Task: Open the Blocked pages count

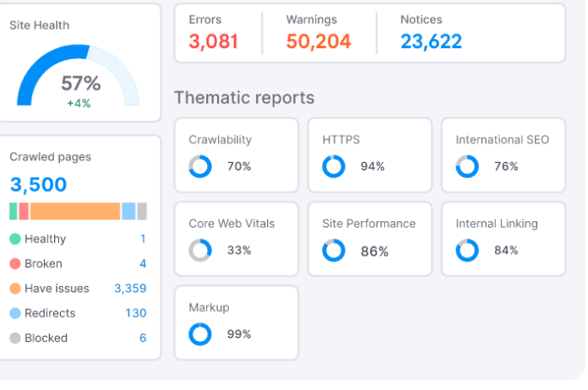Action: [143, 338]
